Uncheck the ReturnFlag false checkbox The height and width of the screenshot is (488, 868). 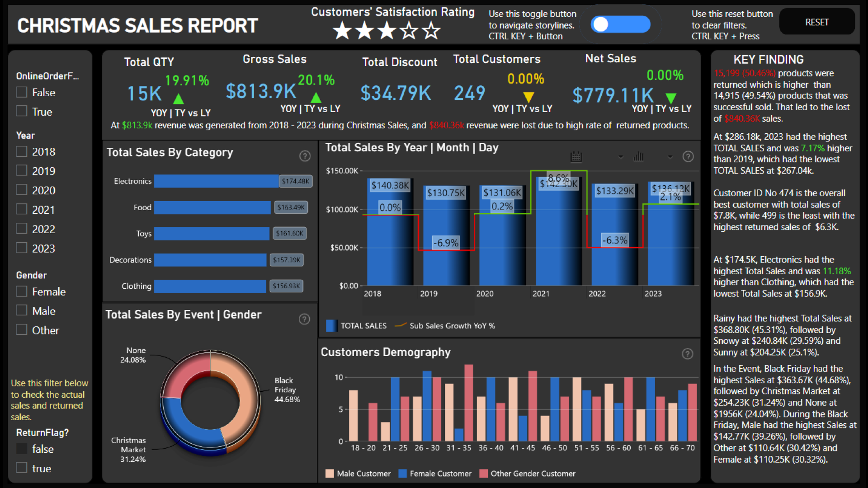click(22, 449)
